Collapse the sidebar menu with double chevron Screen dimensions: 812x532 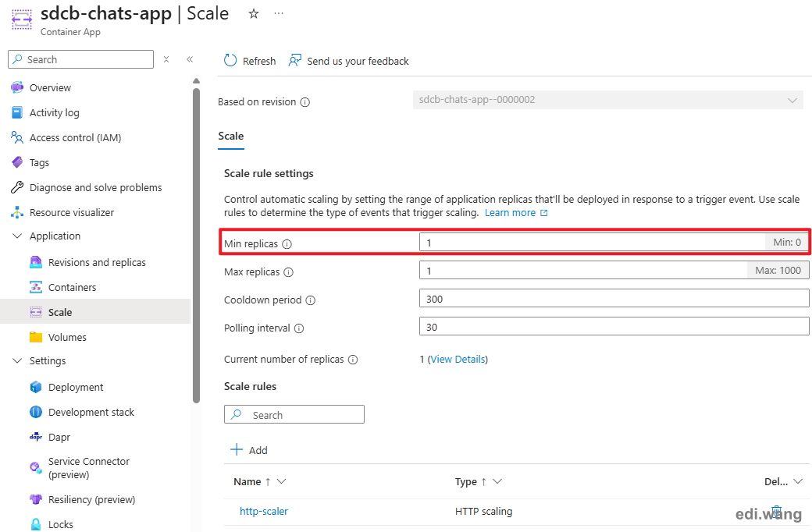tap(190, 59)
